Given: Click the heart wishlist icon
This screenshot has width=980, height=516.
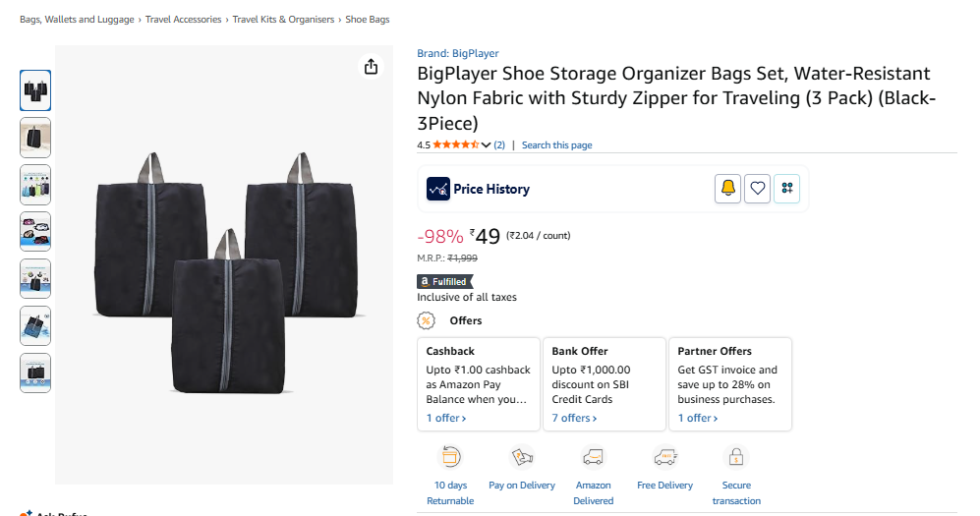Looking at the screenshot, I should [757, 189].
